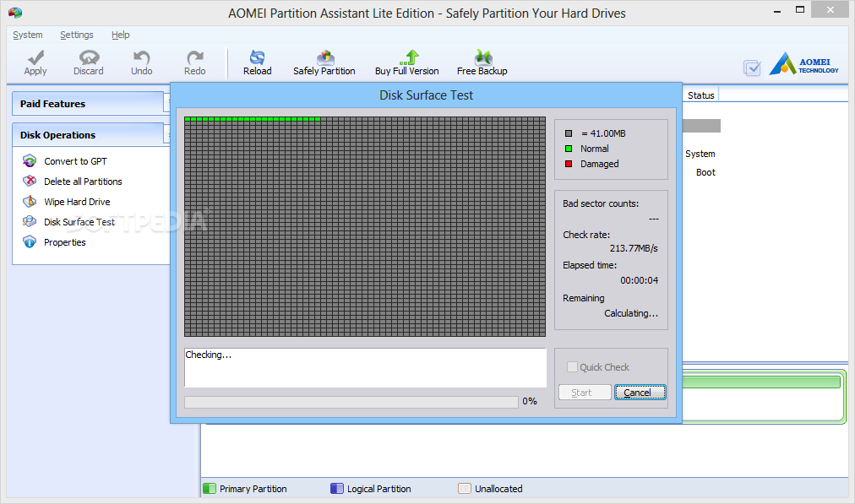The width and height of the screenshot is (855, 504).
Task: Click the test progress bar
Action: pyautogui.click(x=351, y=402)
